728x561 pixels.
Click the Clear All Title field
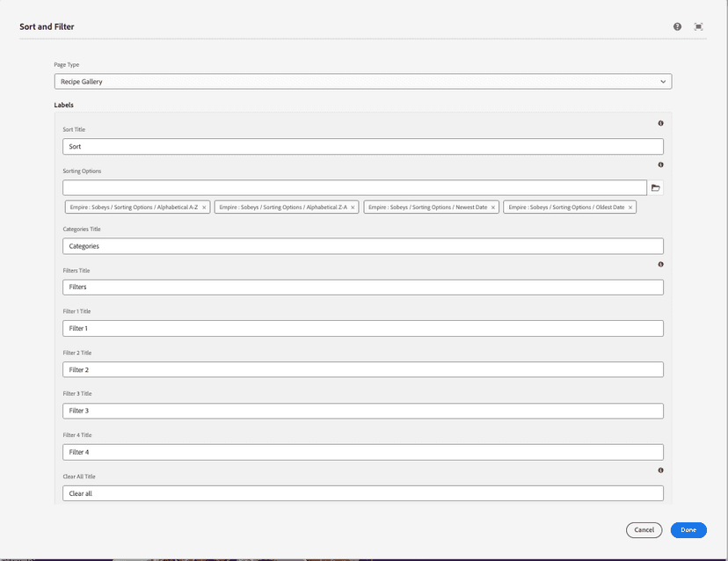tap(362, 493)
